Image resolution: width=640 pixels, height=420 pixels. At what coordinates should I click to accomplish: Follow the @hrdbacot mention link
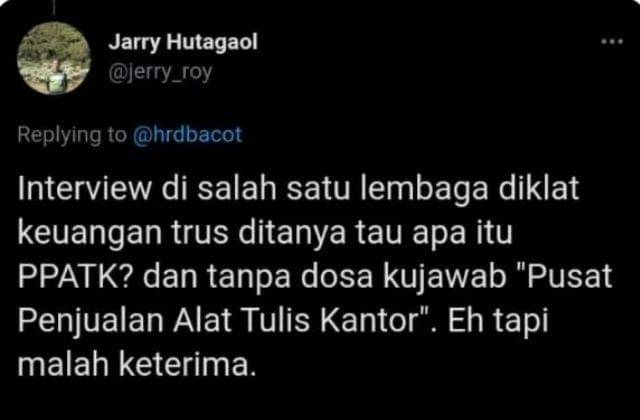[188, 135]
